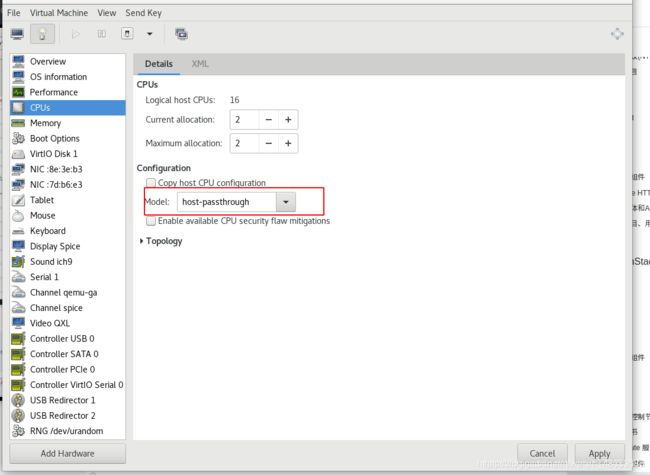Viewport: 650px width, 475px height.
Task: Open the View menu
Action: coord(107,13)
